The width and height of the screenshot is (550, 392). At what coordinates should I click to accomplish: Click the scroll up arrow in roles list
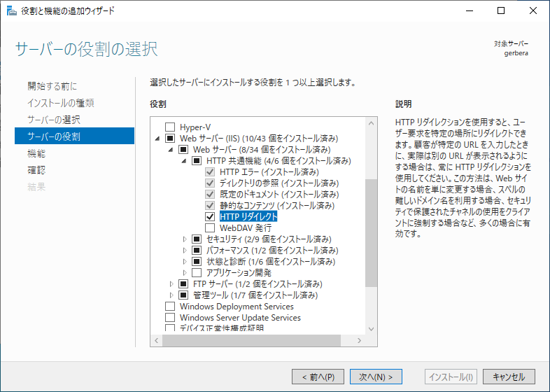(371, 123)
